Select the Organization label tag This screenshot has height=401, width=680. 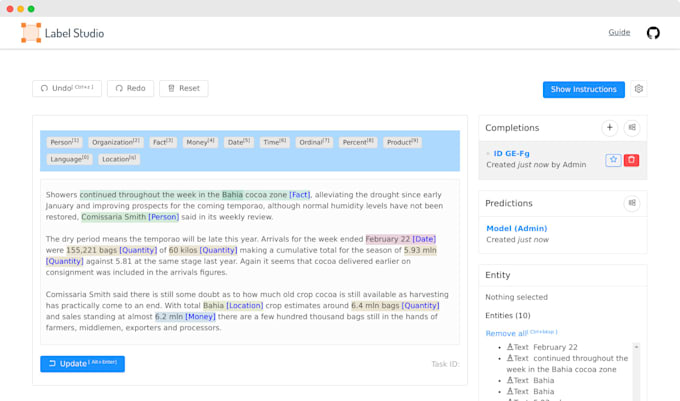click(116, 143)
